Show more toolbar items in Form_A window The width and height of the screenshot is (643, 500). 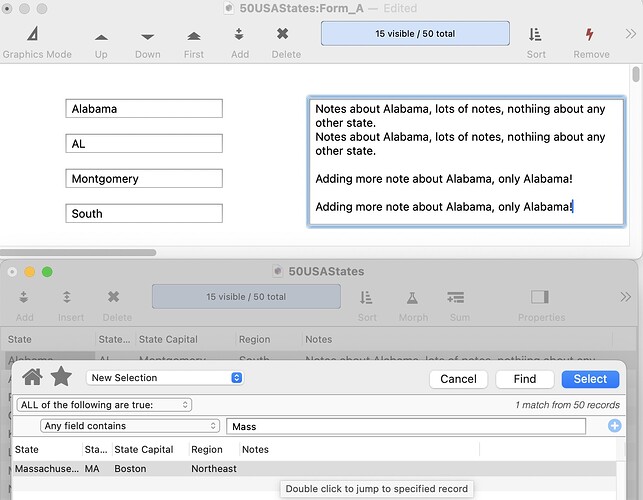[x=630, y=34]
